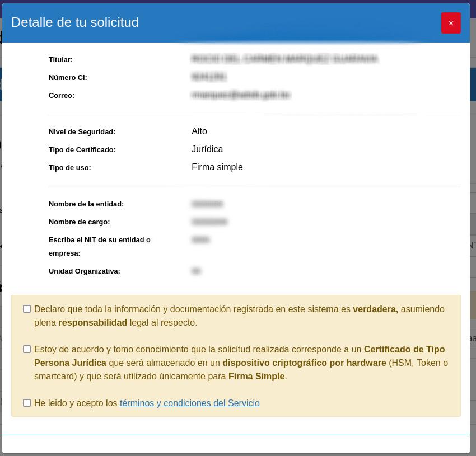
Task: Close the Detalle de tu solicitud dialog
Action: 451,23
